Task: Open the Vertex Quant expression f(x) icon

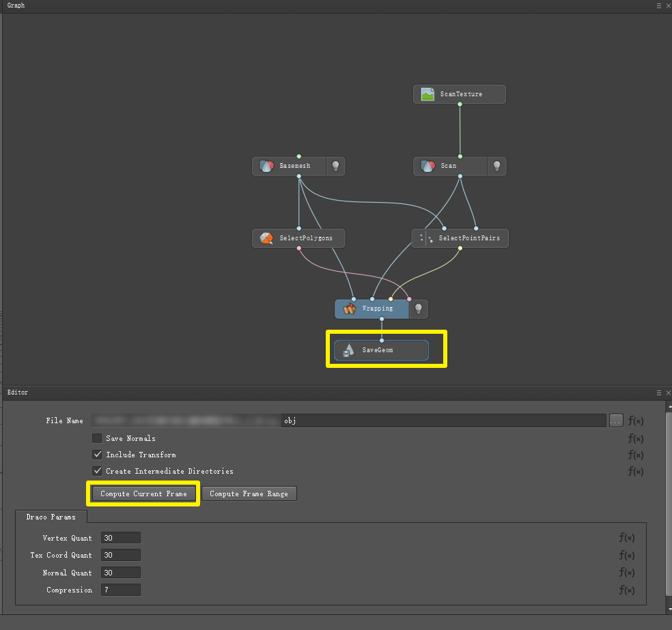Action: tap(626, 537)
